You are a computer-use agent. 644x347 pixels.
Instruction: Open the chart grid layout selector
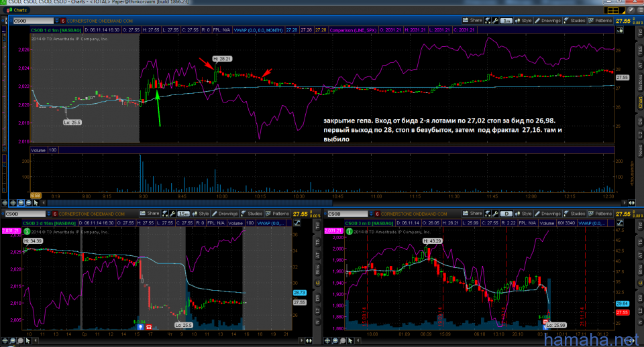tap(614, 10)
